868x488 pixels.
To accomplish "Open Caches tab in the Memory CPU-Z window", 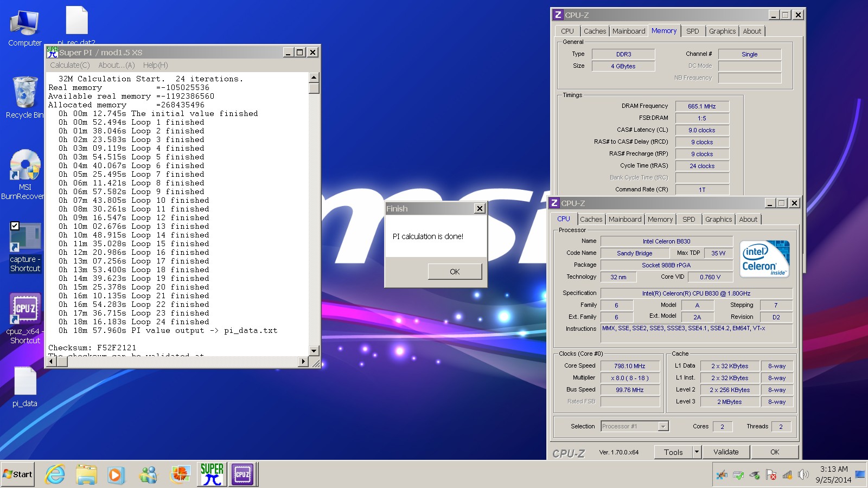I will click(x=595, y=31).
